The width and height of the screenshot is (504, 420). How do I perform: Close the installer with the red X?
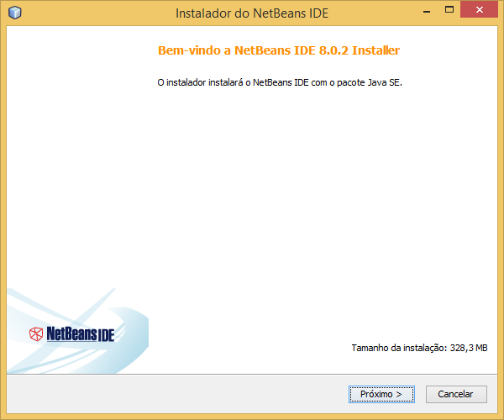click(479, 9)
